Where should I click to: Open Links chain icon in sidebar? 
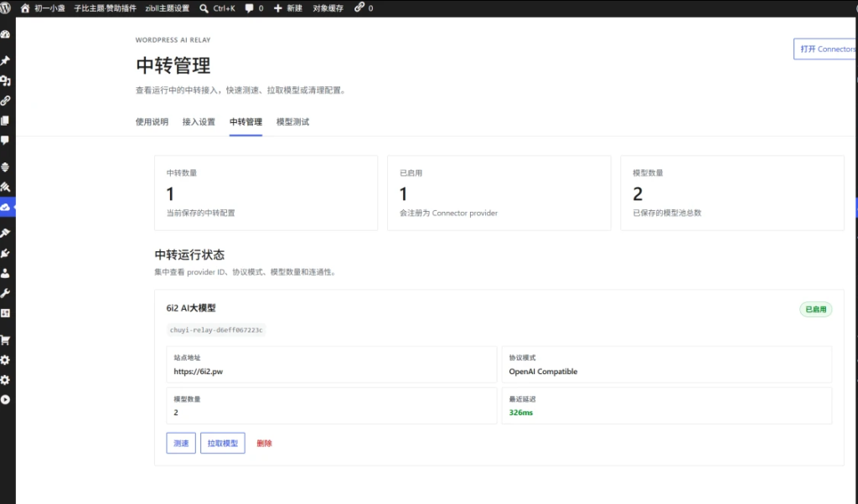tap(6, 100)
